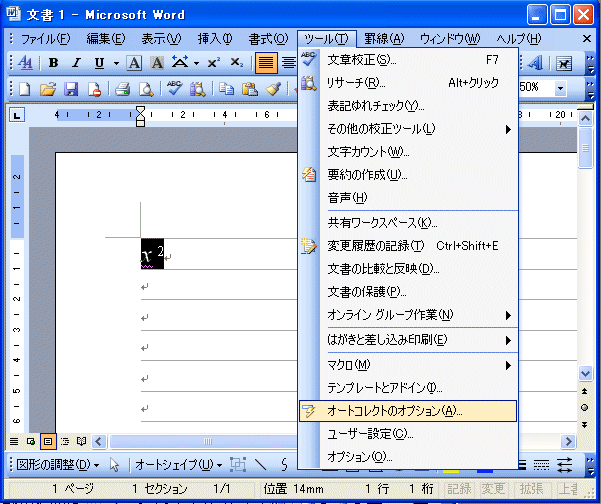The height and width of the screenshot is (504, 601).
Task: Select justify alignment button
Action: click(266, 62)
